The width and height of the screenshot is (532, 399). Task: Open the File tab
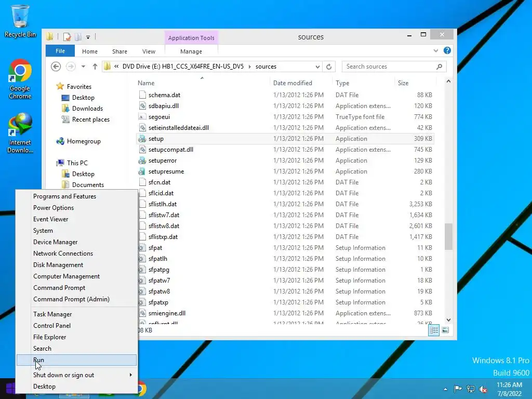(60, 51)
